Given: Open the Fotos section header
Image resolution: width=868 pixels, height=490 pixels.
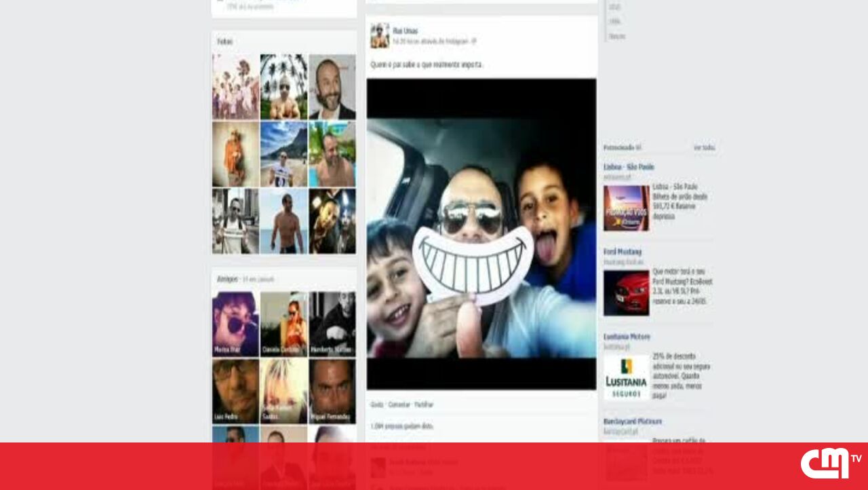Looking at the screenshot, I should (224, 41).
